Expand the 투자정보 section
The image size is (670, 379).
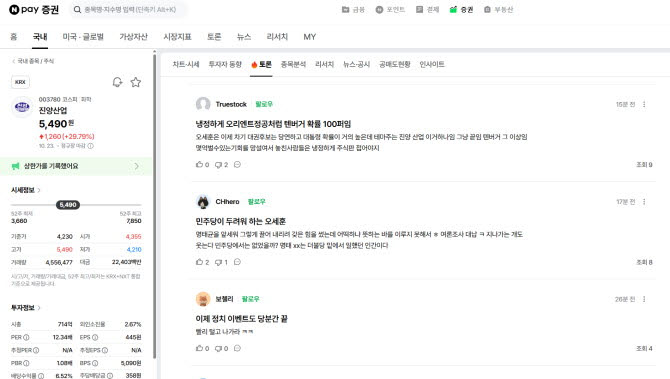[x=26, y=308]
